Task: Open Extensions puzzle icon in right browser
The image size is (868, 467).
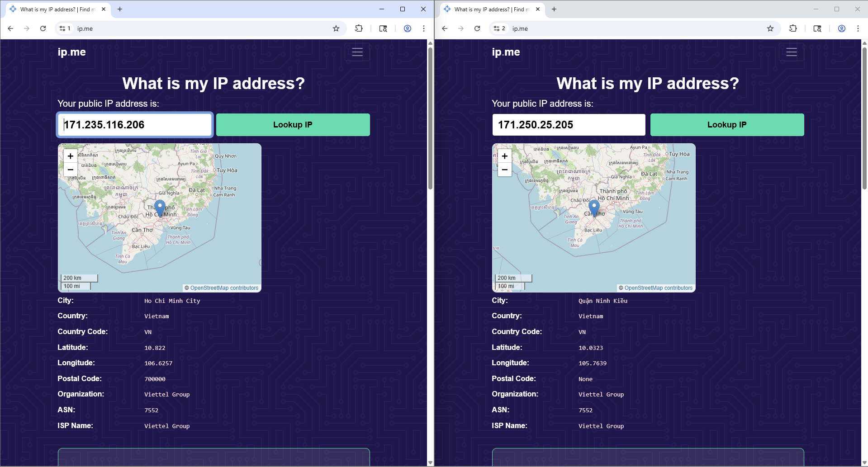Action: (x=792, y=28)
